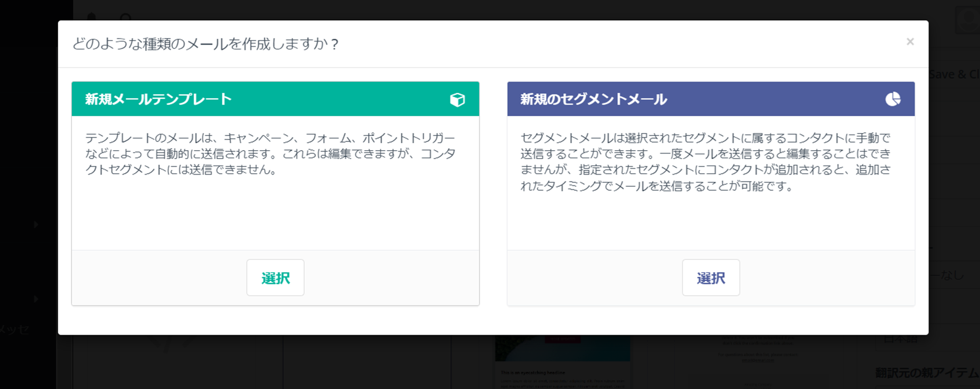
Task: Expand the upper arrow in the left sidebar
Action: coord(35,225)
